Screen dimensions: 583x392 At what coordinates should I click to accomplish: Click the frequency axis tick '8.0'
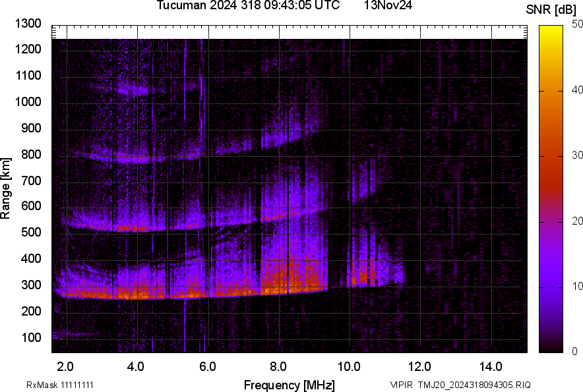click(x=278, y=367)
